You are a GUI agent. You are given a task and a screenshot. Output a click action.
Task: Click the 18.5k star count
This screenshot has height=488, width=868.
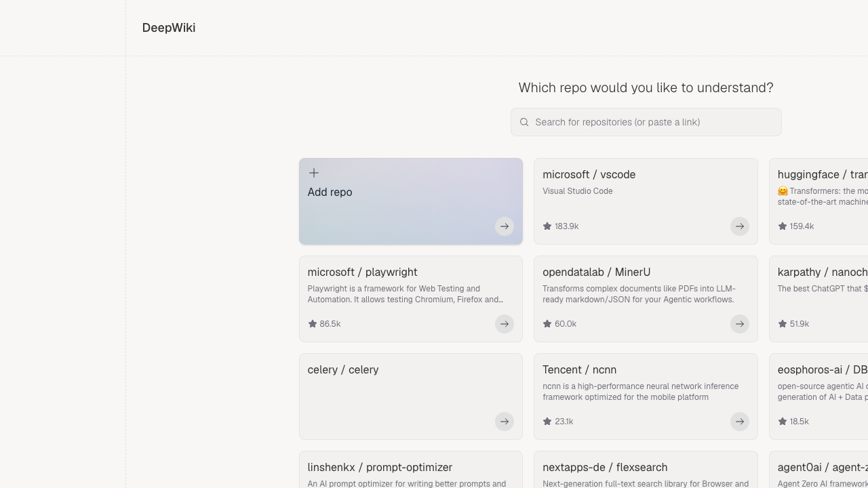coord(800,422)
